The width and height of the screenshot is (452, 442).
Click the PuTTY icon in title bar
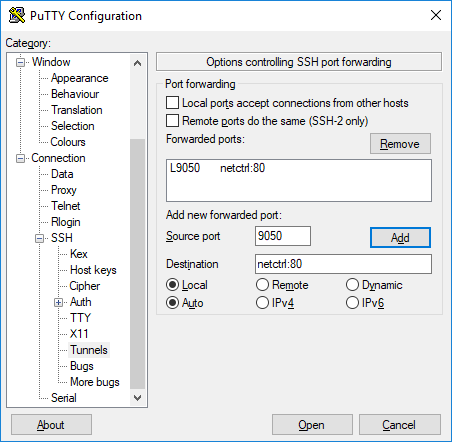click(x=17, y=15)
